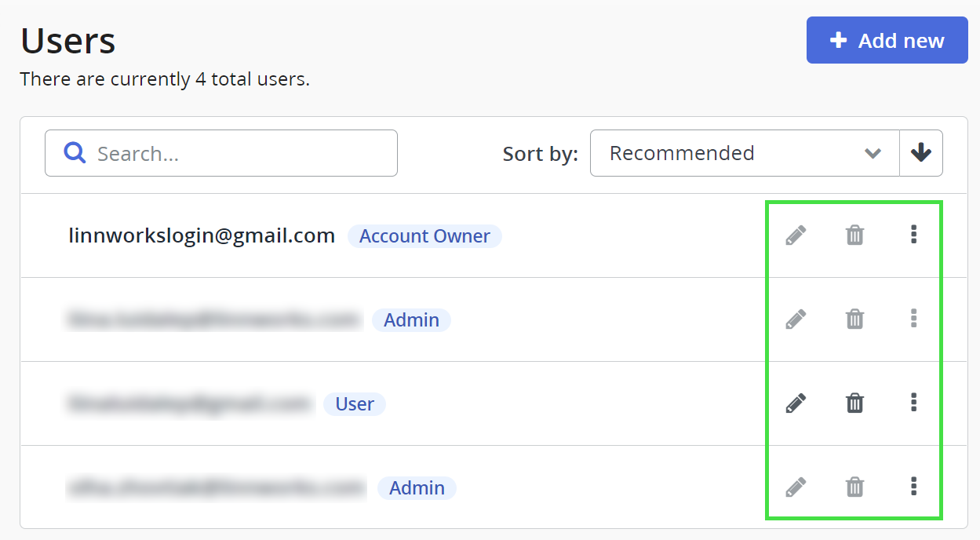Open the three-dot menu in the first Admin row
Screen dimensions: 980x540
click(x=913, y=318)
